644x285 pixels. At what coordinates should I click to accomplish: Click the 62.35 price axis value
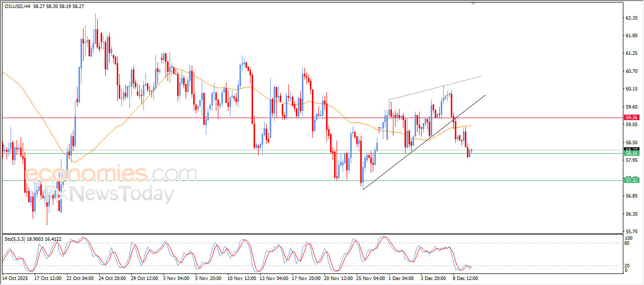point(631,18)
